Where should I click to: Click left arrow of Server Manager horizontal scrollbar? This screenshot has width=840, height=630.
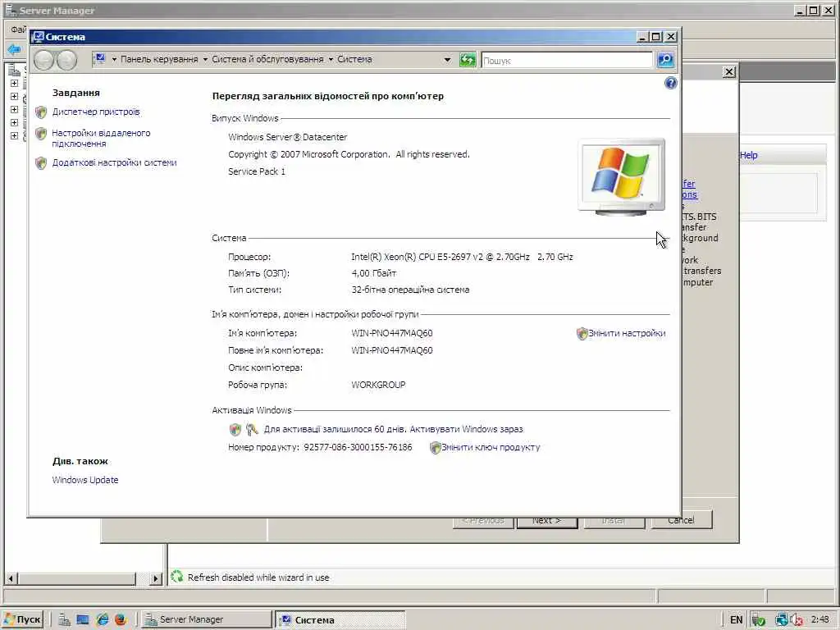point(11,578)
